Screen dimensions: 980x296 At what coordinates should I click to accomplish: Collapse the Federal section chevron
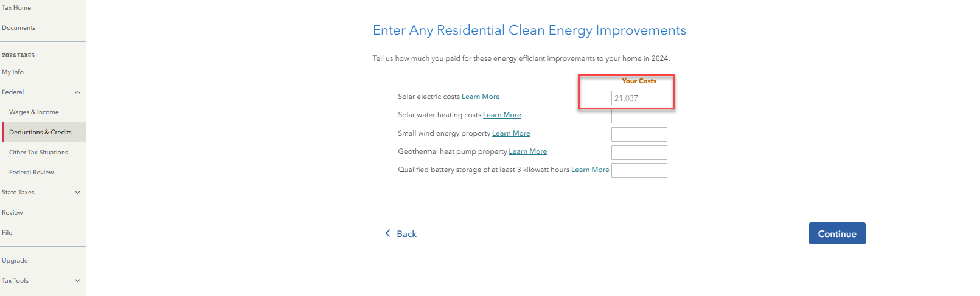(x=77, y=92)
